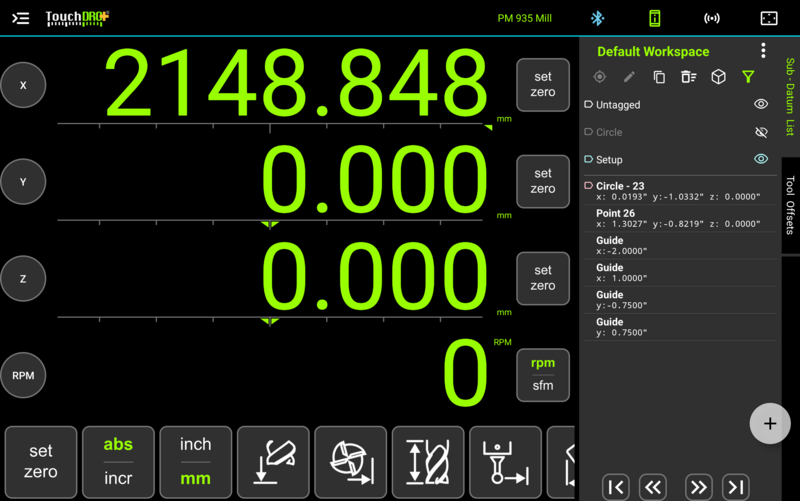Open the tool length offset function
Screen dimensions: 800x501
pyautogui.click(x=429, y=462)
